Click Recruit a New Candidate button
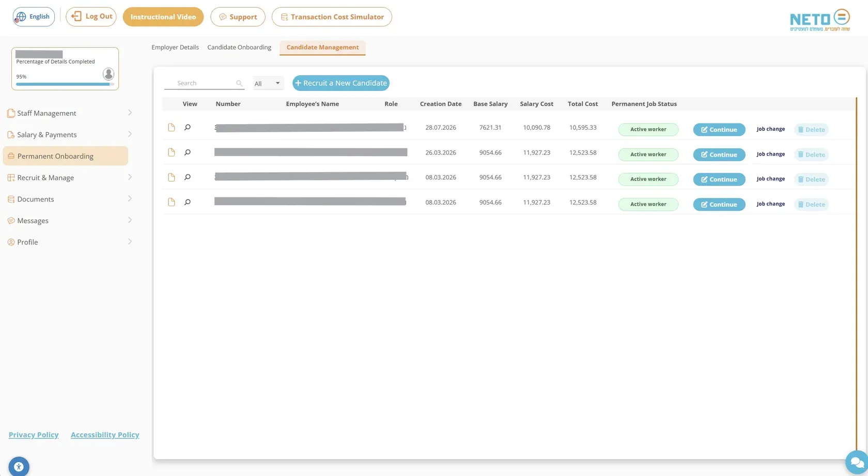 tap(341, 83)
